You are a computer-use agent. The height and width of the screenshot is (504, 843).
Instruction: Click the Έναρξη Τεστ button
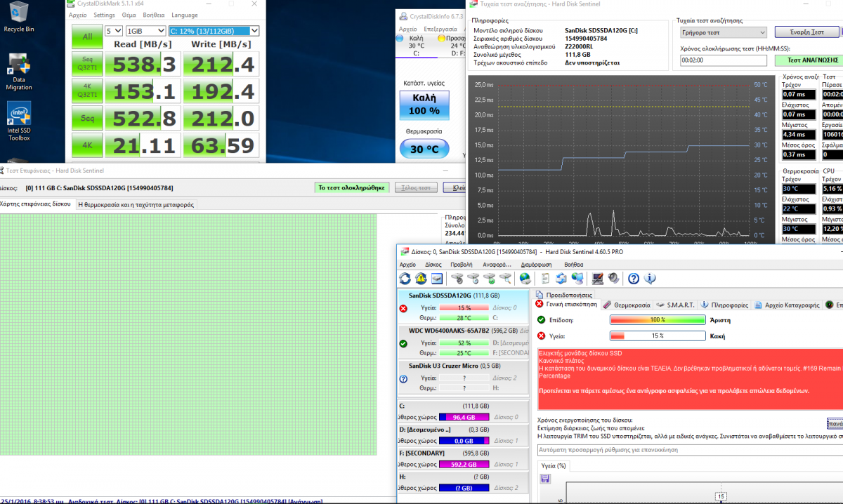point(807,32)
